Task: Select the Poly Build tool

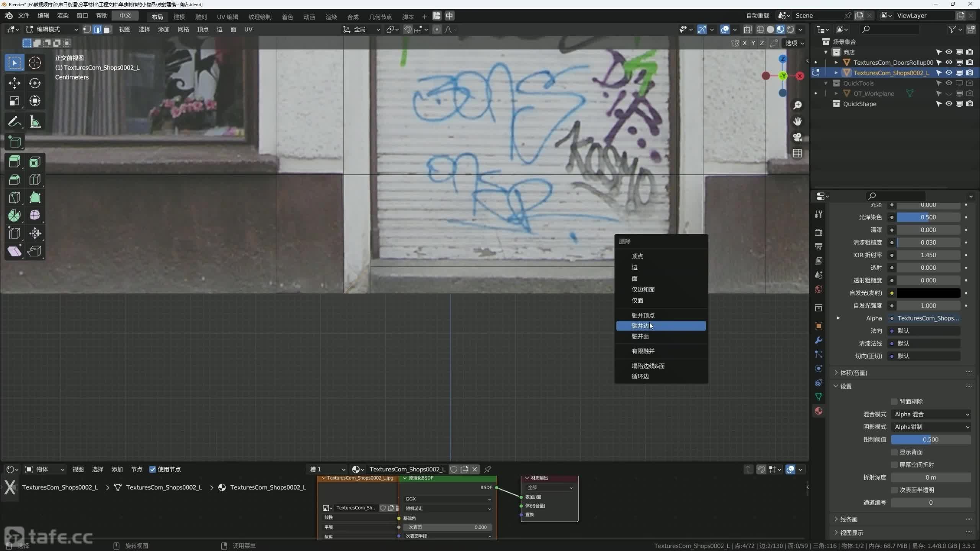Action: 35,198
